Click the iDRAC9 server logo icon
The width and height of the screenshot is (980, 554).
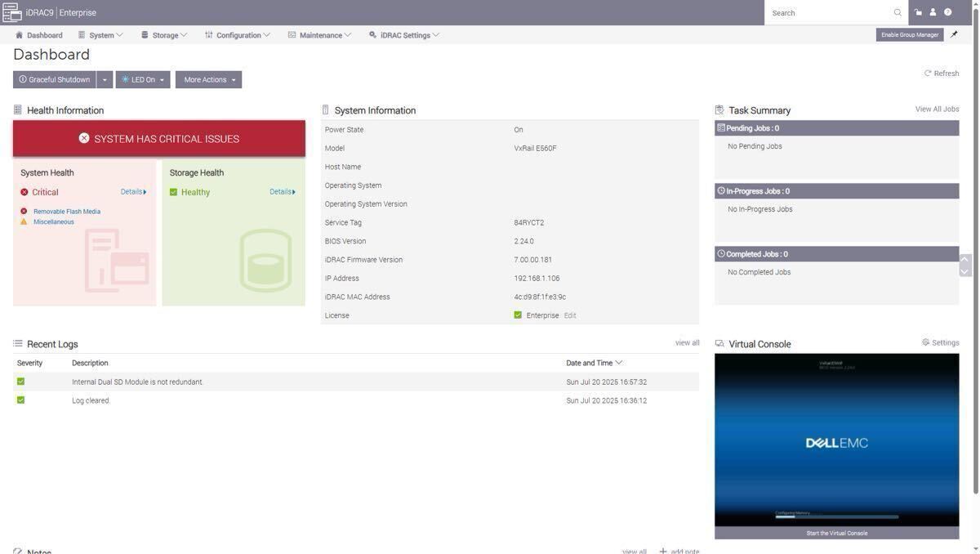(11, 12)
